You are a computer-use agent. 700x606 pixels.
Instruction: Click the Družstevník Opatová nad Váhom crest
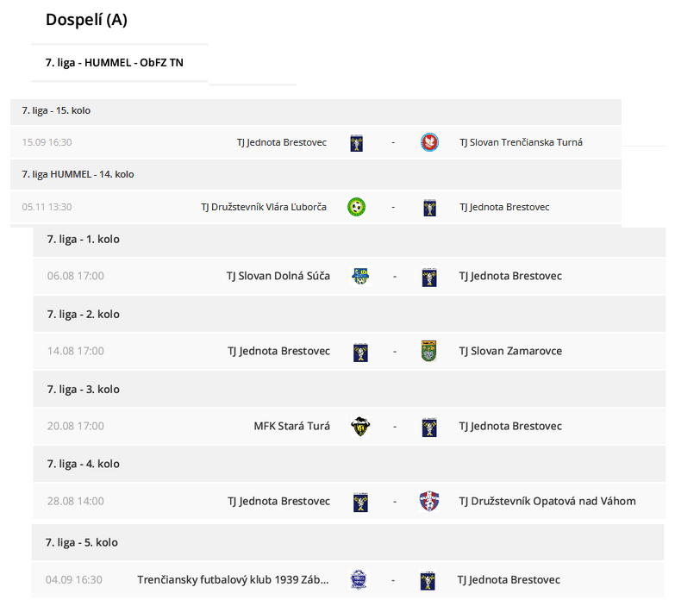[x=429, y=501]
